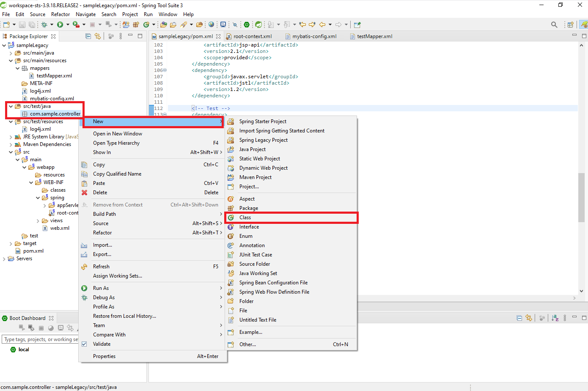This screenshot has height=391, width=588.
Task: Click the JUnit Test Case icon
Action: coord(231,255)
